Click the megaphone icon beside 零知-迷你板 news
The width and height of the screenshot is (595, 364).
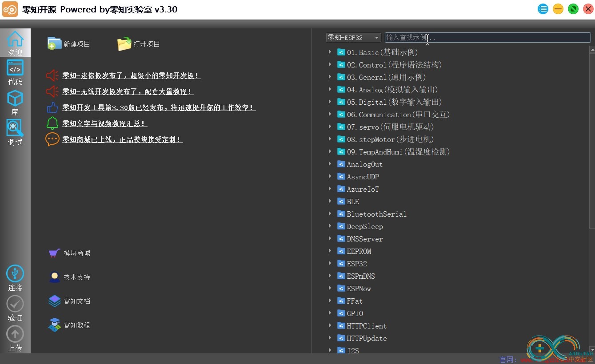[x=52, y=75]
